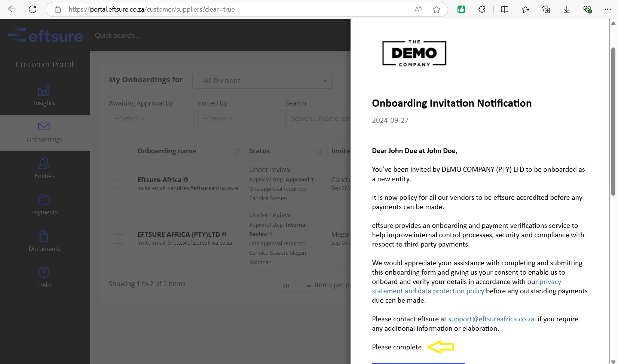The image size is (618, 364).
Task: Open the Entities sidebar icon
Action: click(44, 168)
